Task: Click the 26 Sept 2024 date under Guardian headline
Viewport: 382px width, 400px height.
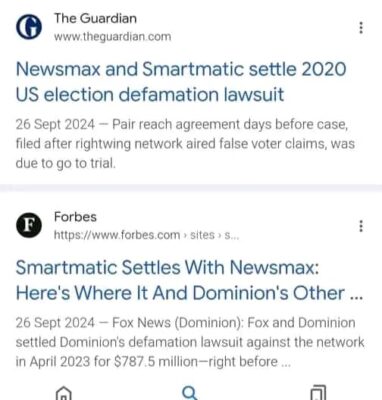Action: tap(55, 124)
